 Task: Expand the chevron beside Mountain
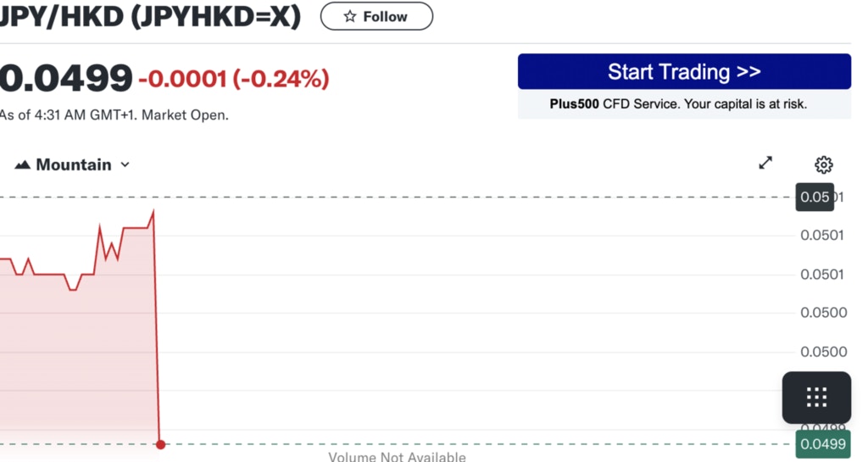click(x=125, y=165)
